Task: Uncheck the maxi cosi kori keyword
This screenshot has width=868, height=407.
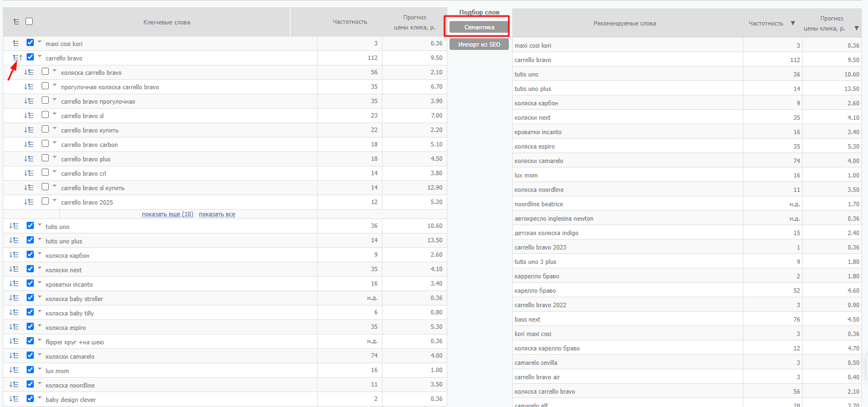Action: coord(30,43)
